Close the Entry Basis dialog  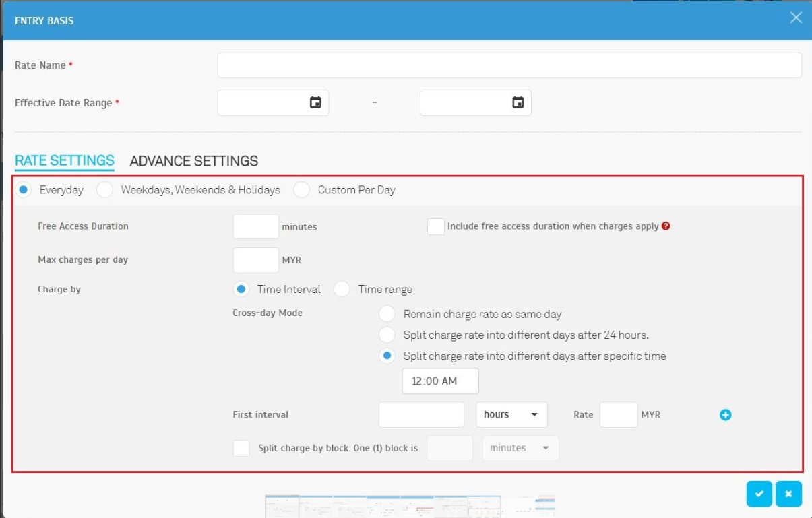tap(796, 18)
